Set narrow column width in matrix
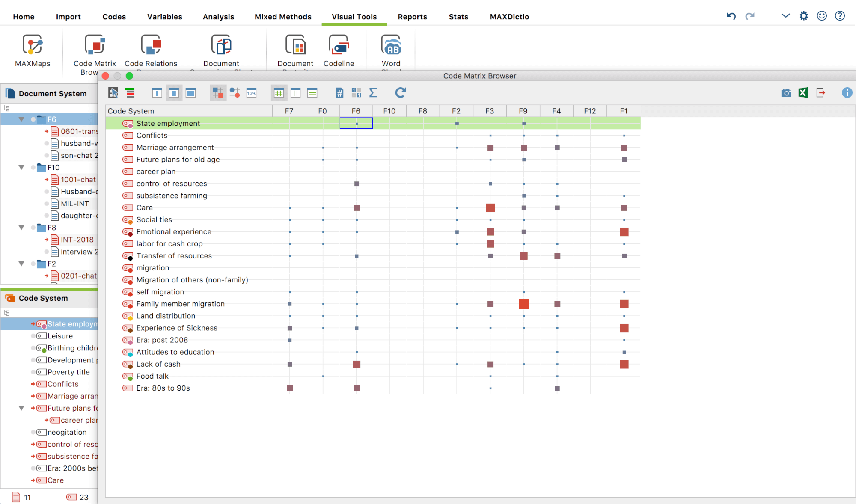This screenshot has width=856, height=504. (x=157, y=93)
